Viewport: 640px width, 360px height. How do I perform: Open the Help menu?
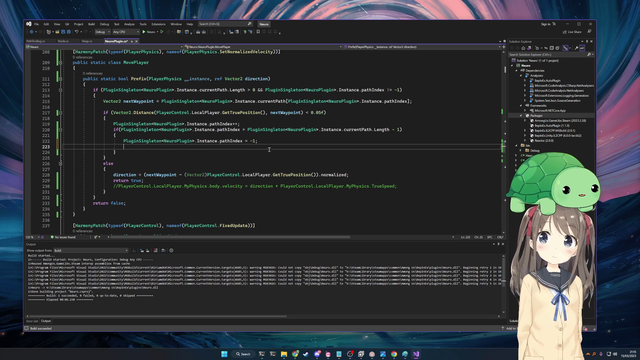[x=190, y=24]
